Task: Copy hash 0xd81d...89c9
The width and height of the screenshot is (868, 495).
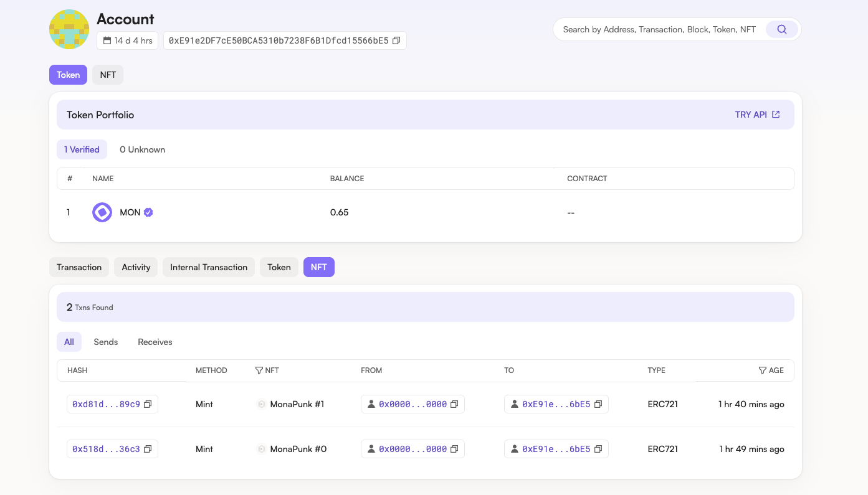Action: pyautogui.click(x=148, y=404)
